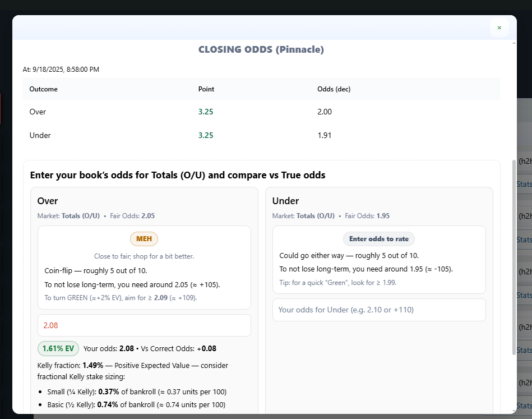Image resolution: width=532 pixels, height=419 pixels.
Task: Open the CLOSING ODDS (Pinnacle) heading
Action: [x=261, y=49]
